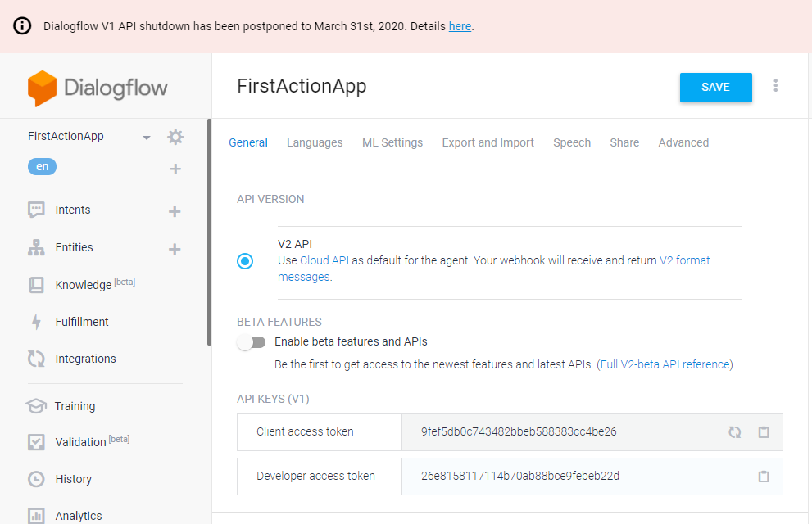
Task: Add a language with plus icon
Action: pos(175,169)
